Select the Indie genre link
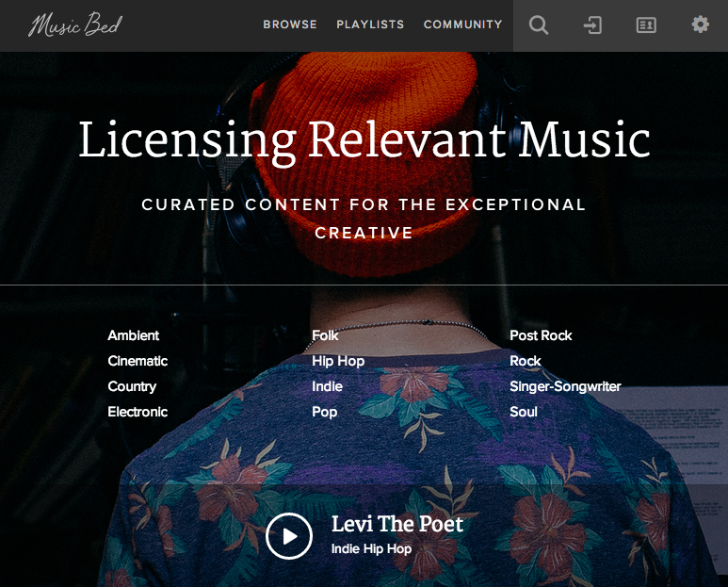 [327, 386]
